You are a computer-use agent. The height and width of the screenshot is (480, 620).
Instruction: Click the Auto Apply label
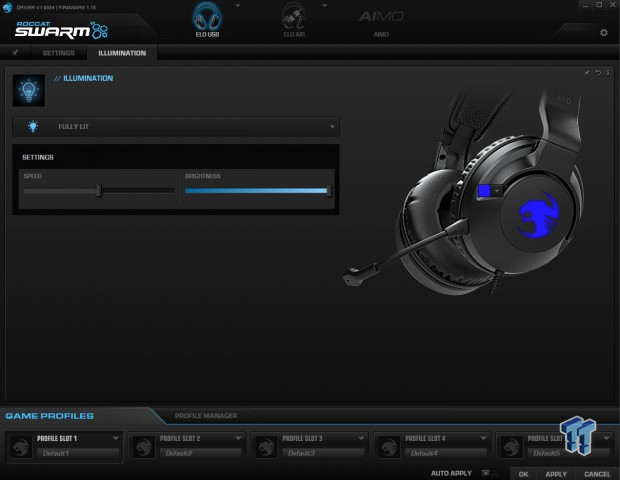451,473
